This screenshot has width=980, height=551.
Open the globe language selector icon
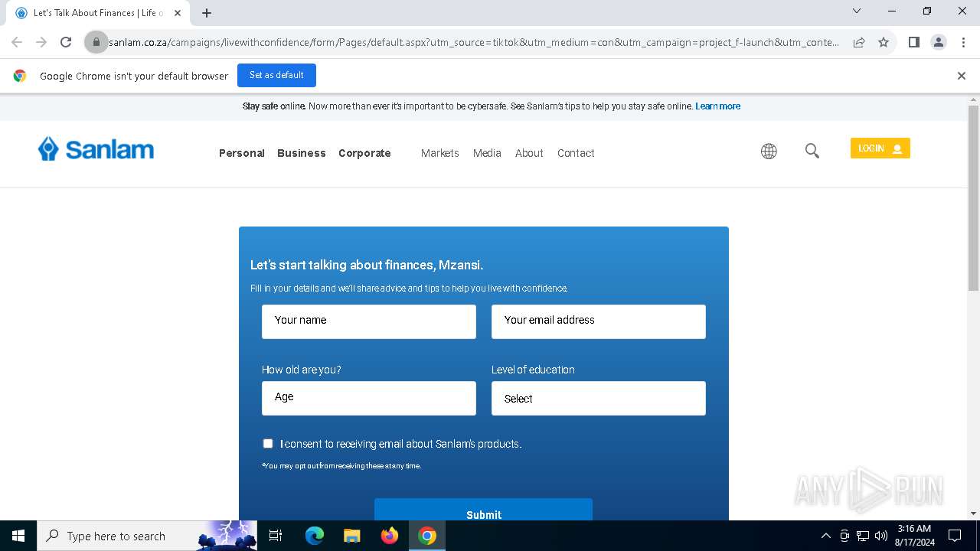[x=769, y=152]
